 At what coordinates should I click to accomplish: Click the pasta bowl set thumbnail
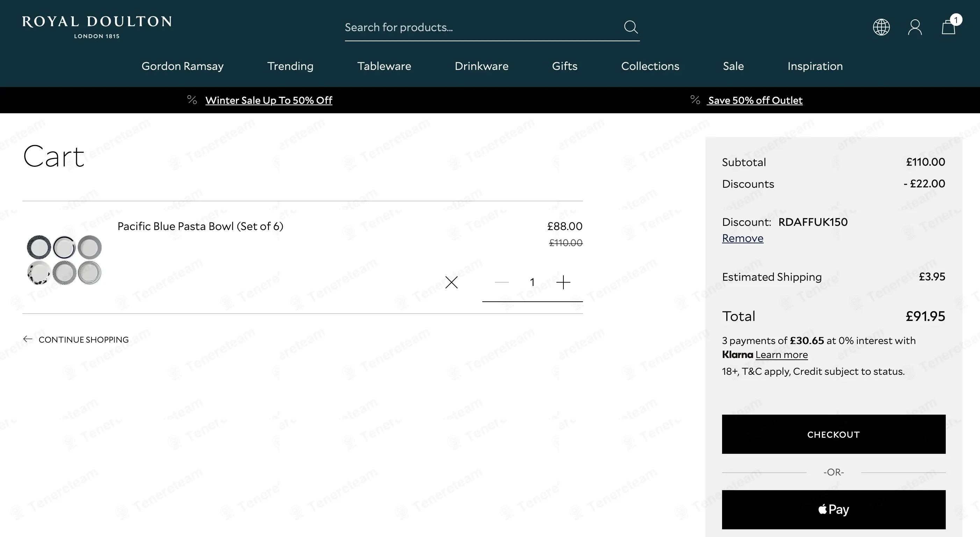pos(64,259)
